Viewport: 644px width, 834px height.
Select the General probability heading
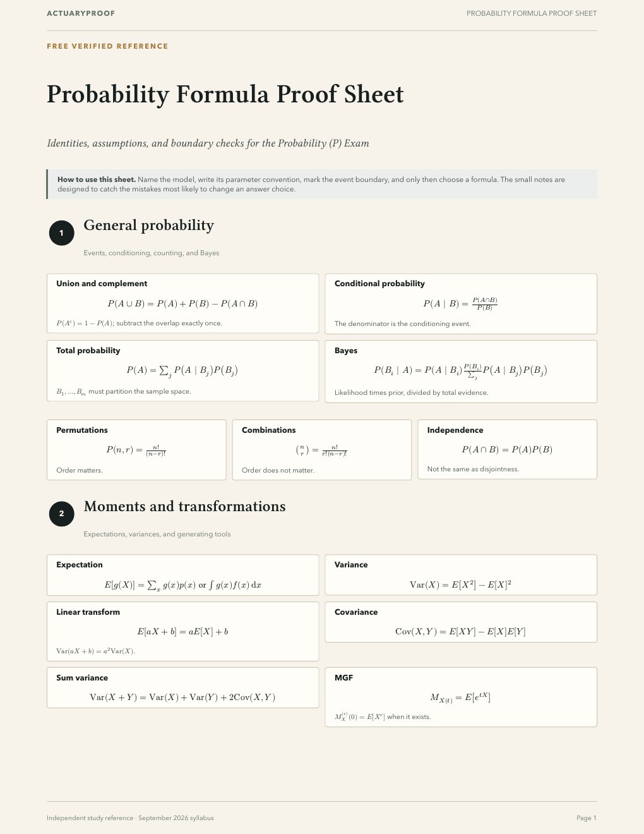[148, 226]
